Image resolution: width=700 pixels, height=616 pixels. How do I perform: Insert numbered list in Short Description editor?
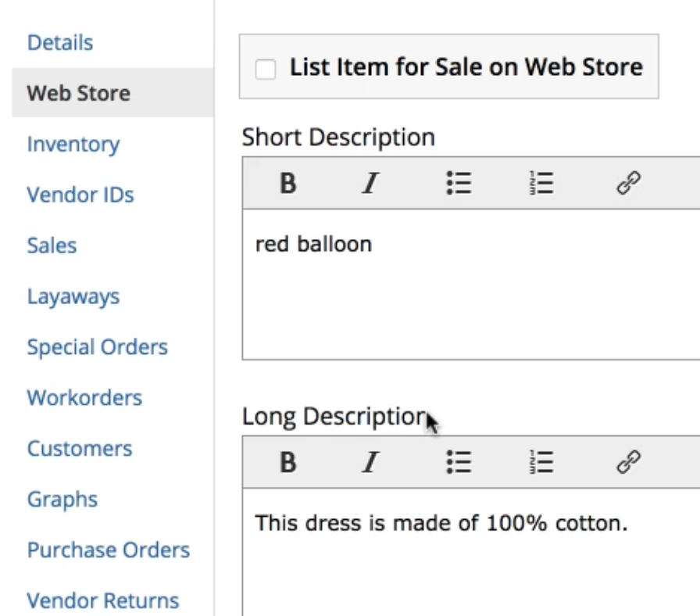[541, 184]
